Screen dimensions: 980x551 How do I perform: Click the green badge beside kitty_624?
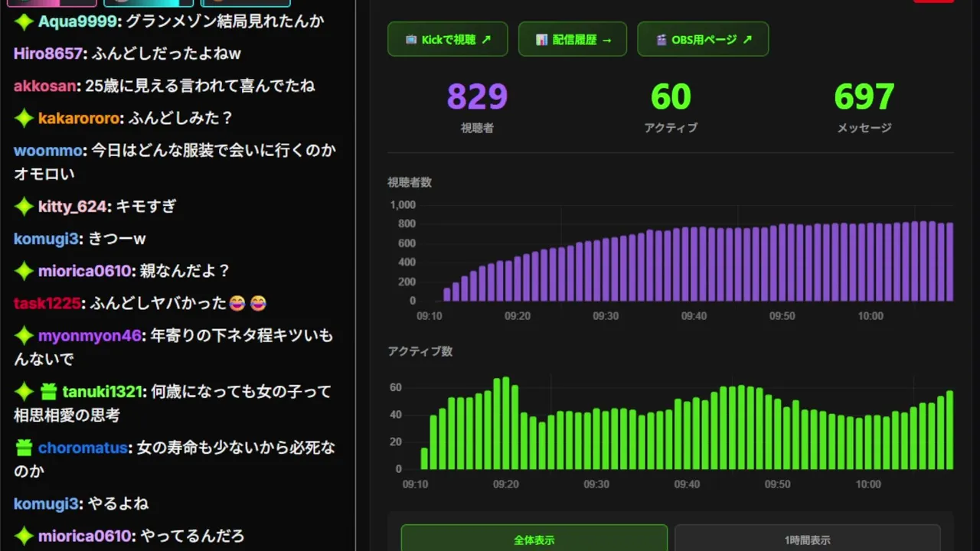(x=24, y=207)
